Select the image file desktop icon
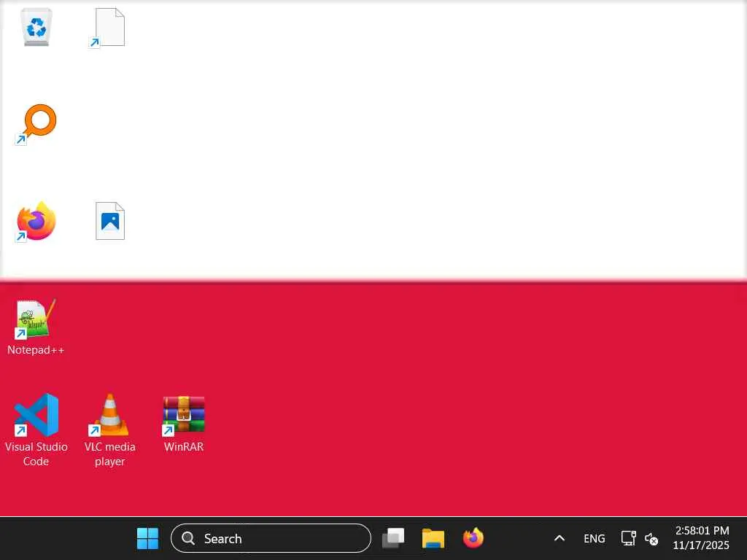 110,221
